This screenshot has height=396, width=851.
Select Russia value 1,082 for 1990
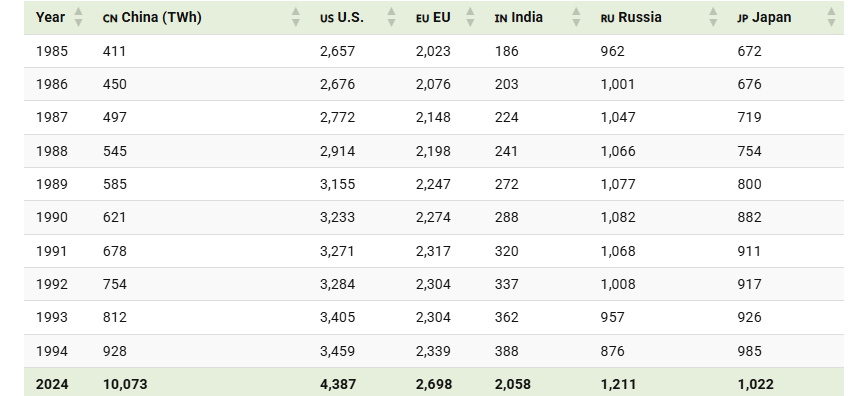click(x=618, y=217)
